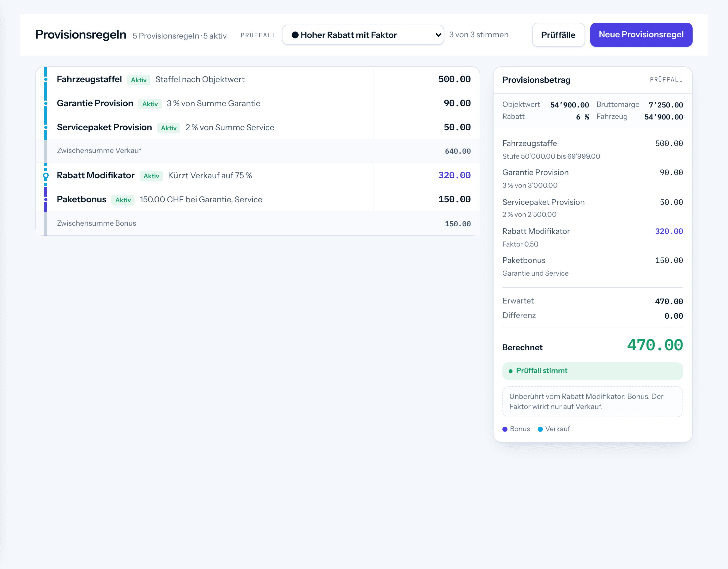728x569 pixels.
Task: Click 'Garantie und Service' detail text
Action: 535,273
